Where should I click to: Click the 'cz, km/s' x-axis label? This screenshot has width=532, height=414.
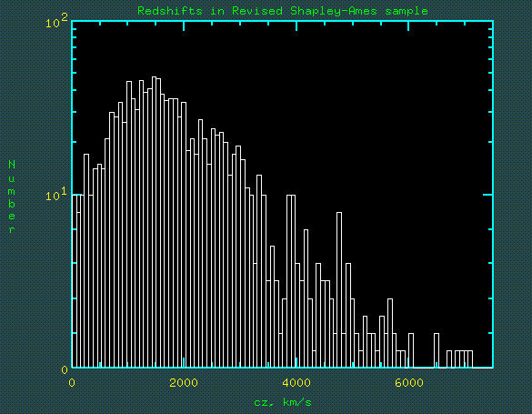pyautogui.click(x=283, y=402)
